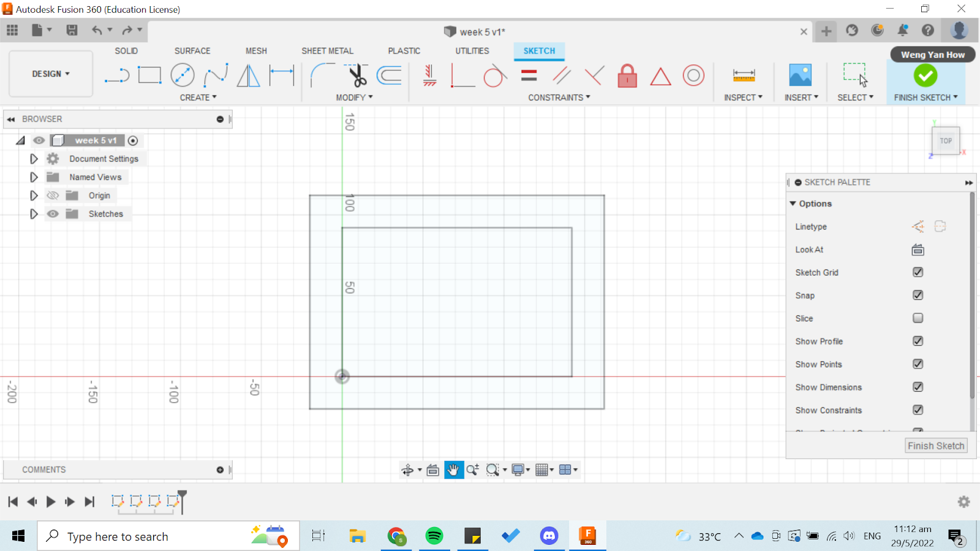Apply Horizontal/Vertical constraint
The height and width of the screenshot is (551, 980).
point(430,75)
